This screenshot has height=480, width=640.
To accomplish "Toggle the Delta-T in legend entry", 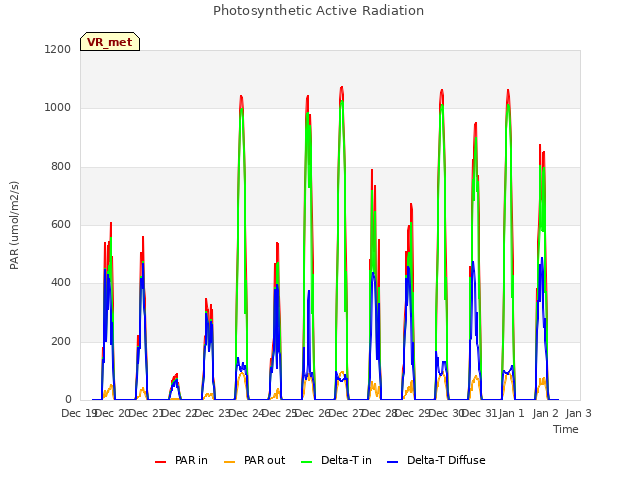I will (x=336, y=460).
